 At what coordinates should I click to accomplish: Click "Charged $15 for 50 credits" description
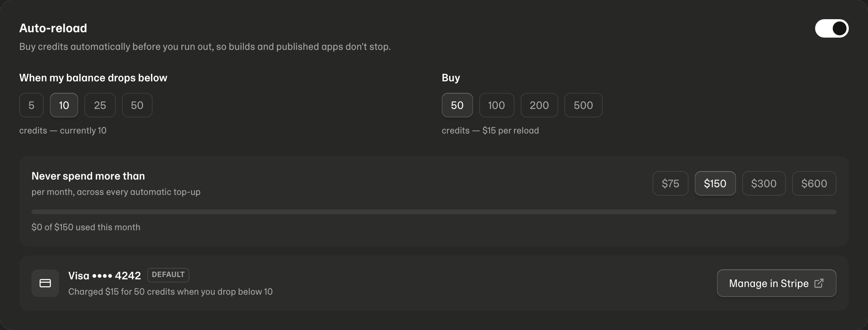click(x=171, y=292)
